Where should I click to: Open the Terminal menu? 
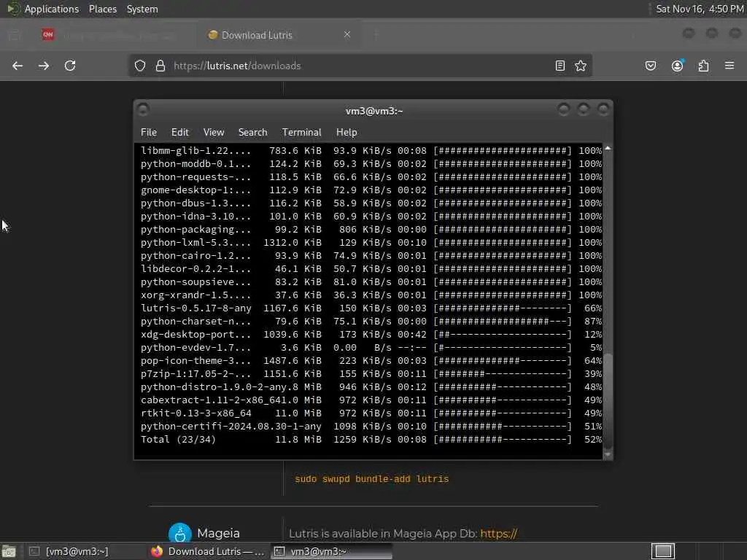pos(301,133)
